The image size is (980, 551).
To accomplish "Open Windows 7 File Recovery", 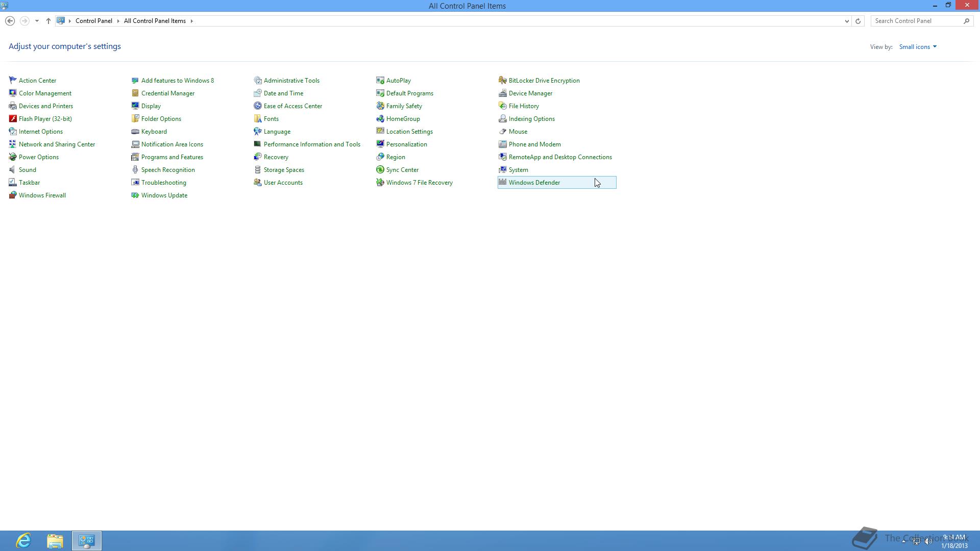I will click(x=419, y=182).
